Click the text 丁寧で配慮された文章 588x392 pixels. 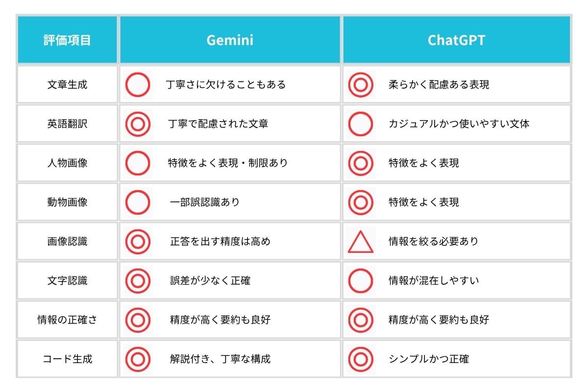218,124
